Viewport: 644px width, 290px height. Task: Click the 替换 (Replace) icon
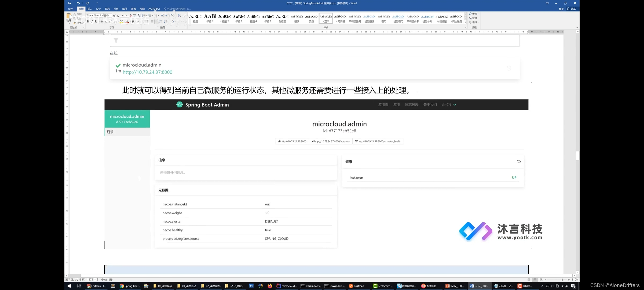click(x=473, y=18)
